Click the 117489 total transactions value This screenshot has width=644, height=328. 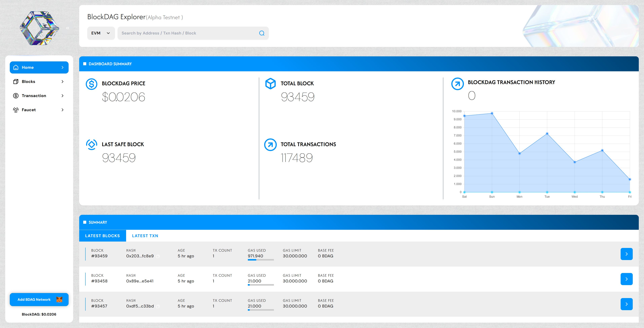[x=297, y=158]
